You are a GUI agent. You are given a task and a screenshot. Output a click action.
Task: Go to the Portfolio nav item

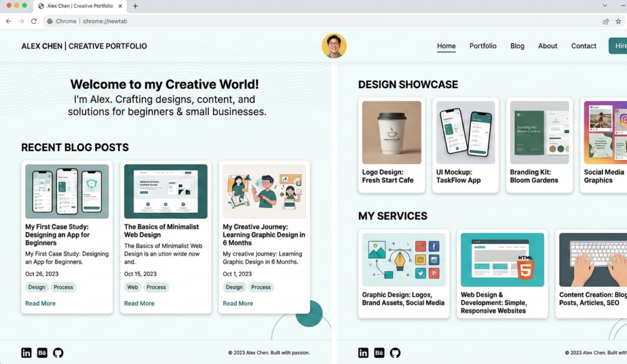tap(482, 46)
